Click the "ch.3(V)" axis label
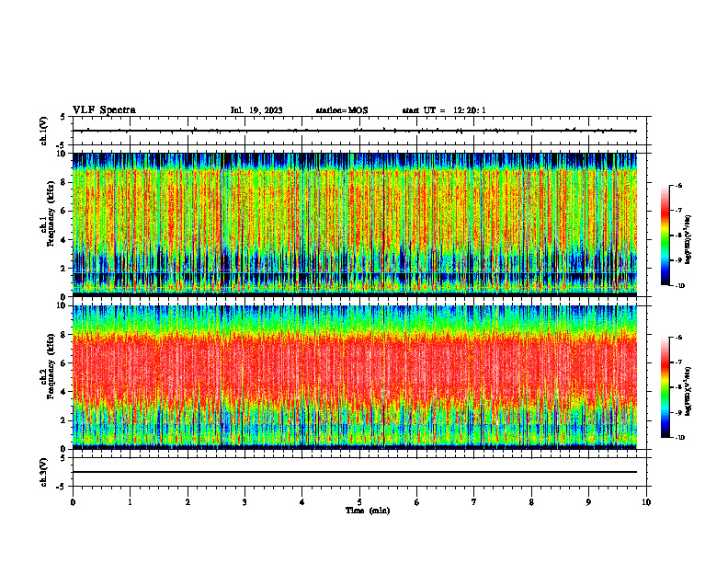The image size is (728, 563). (x=43, y=472)
